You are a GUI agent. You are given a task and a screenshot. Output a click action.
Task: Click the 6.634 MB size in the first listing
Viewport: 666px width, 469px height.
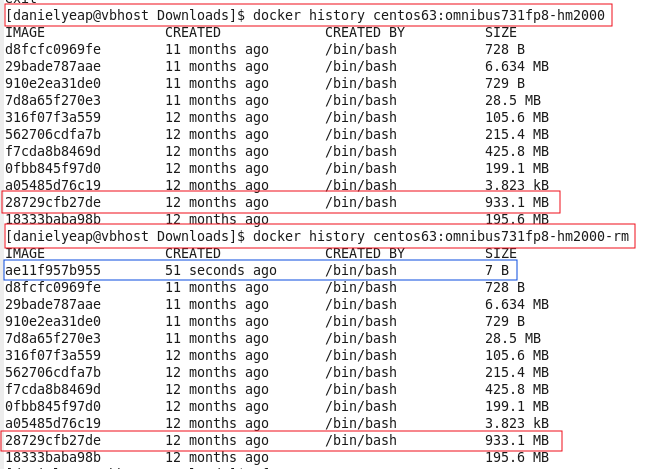(x=517, y=66)
